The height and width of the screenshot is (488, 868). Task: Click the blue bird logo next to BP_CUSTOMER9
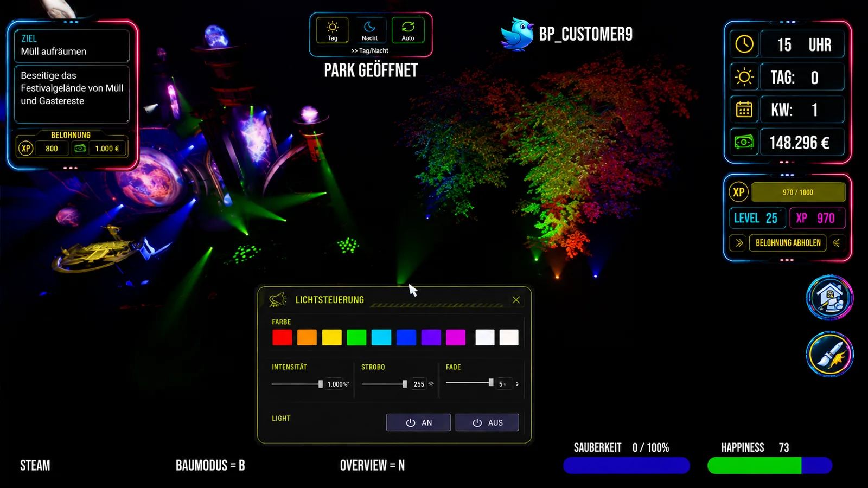(517, 34)
